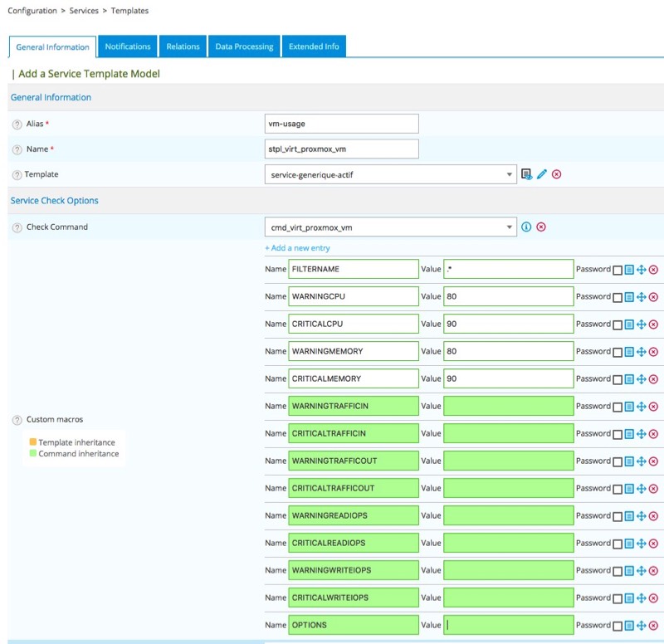This screenshot has width=664, height=644.
Task: Remove the OPTIONS macro entry
Action: [653, 626]
